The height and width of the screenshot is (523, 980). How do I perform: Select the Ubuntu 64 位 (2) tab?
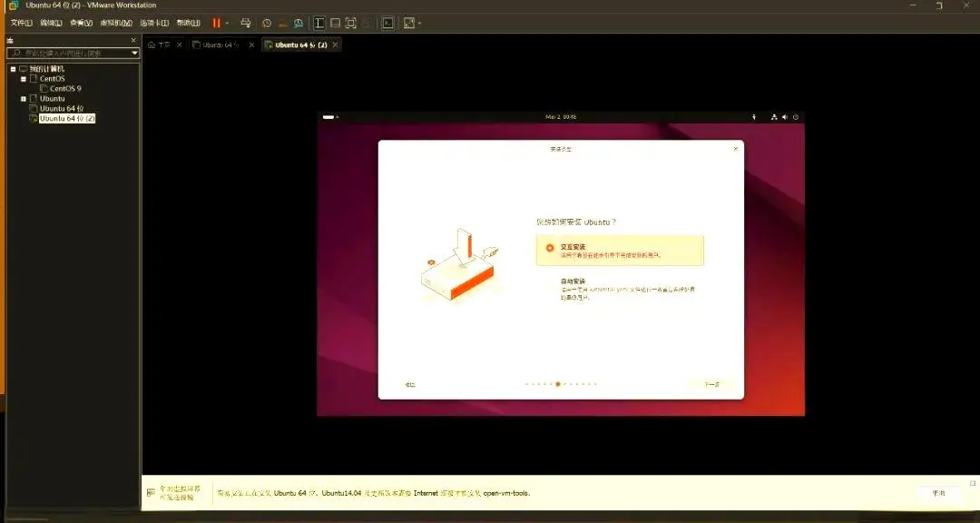(300, 45)
